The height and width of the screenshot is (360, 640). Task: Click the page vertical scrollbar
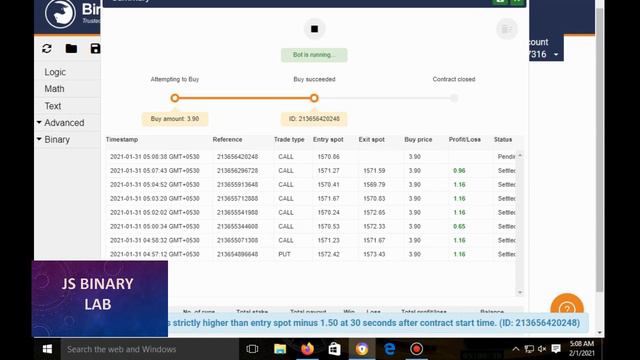pos(600,149)
